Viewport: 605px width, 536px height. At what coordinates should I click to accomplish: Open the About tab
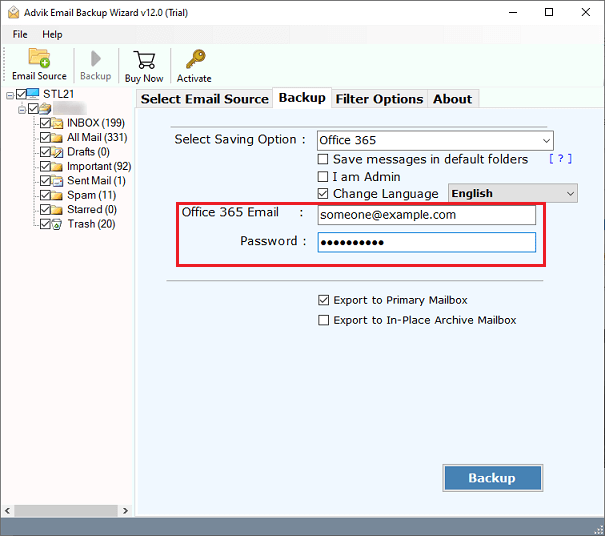click(453, 99)
